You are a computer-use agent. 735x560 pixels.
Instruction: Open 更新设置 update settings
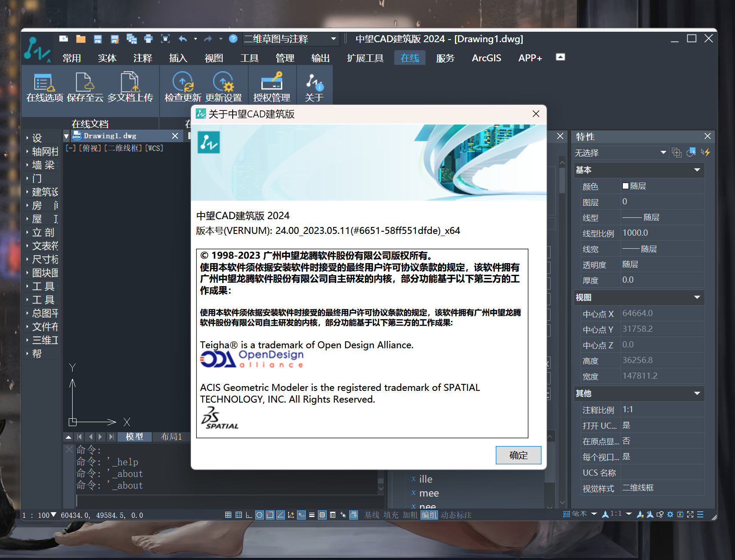click(224, 87)
